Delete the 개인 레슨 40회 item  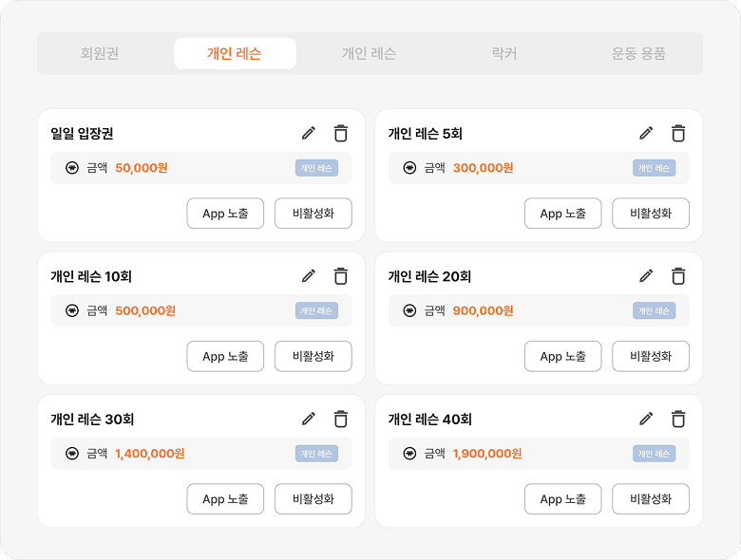click(x=678, y=419)
